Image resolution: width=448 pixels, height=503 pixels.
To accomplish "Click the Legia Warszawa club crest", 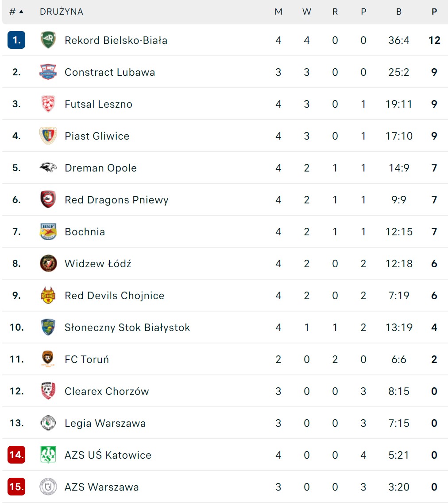I will [x=48, y=423].
